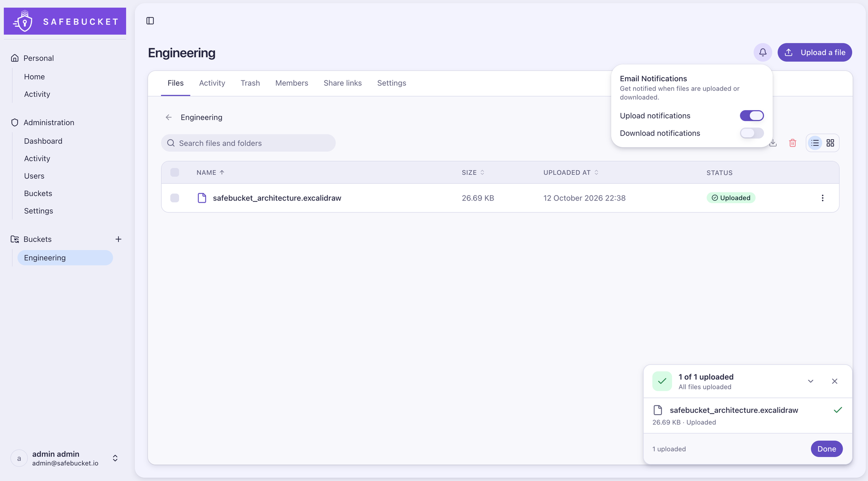This screenshot has width=868, height=481.
Task: Open row actions three-dot menu
Action: (822, 198)
